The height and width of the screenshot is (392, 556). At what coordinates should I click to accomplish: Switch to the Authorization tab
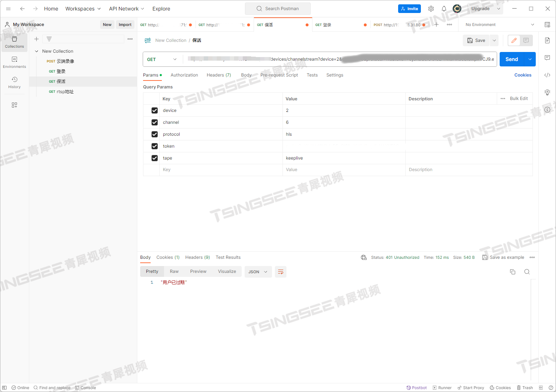pyautogui.click(x=184, y=75)
